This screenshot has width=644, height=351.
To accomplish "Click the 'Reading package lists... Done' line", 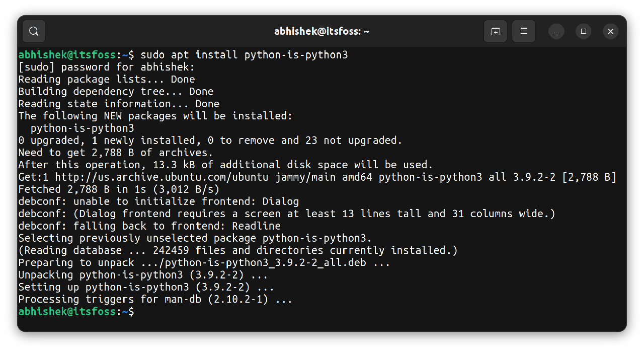I will click(x=106, y=79).
